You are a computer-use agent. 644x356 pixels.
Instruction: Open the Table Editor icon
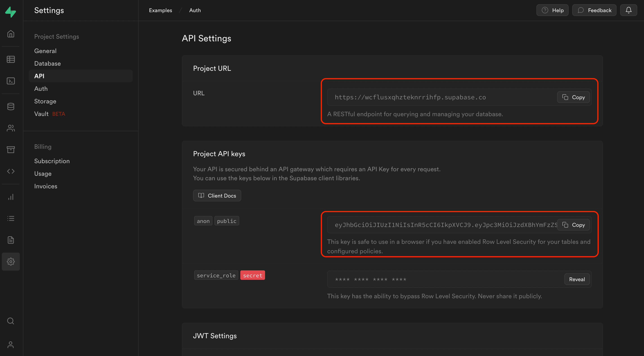(11, 59)
